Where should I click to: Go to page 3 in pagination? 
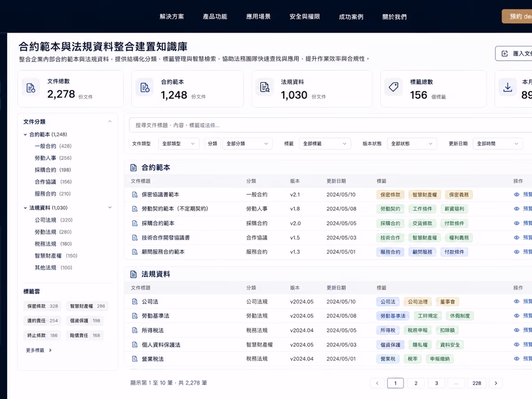click(x=436, y=383)
